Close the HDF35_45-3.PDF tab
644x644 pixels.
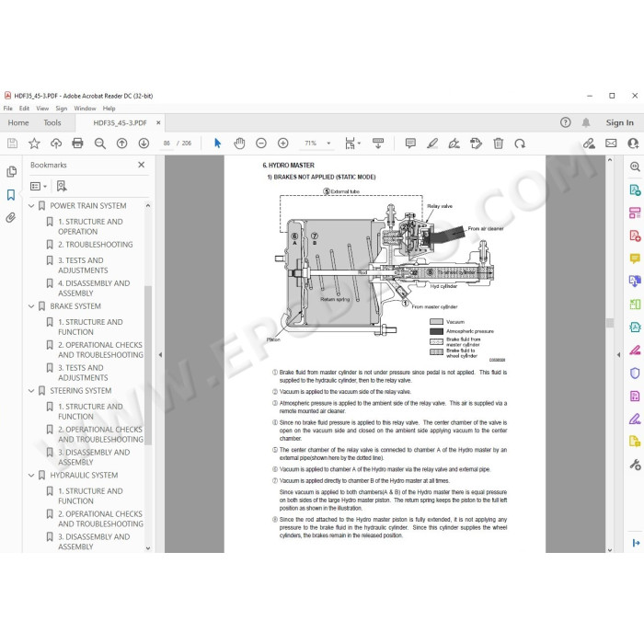point(158,122)
